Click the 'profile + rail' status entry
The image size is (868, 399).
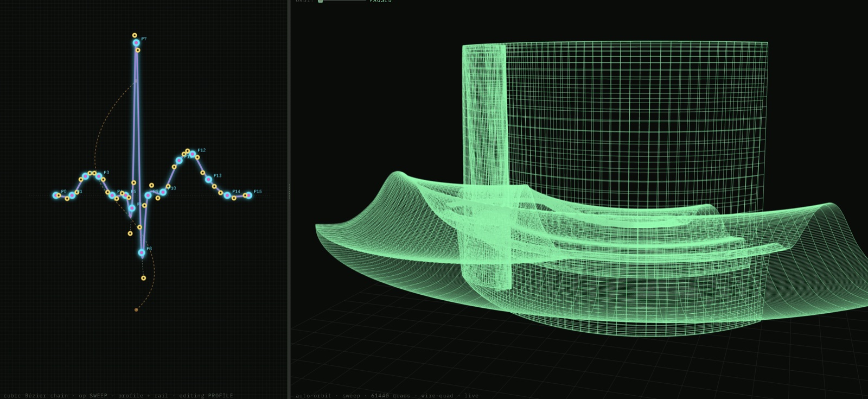pyautogui.click(x=143, y=395)
